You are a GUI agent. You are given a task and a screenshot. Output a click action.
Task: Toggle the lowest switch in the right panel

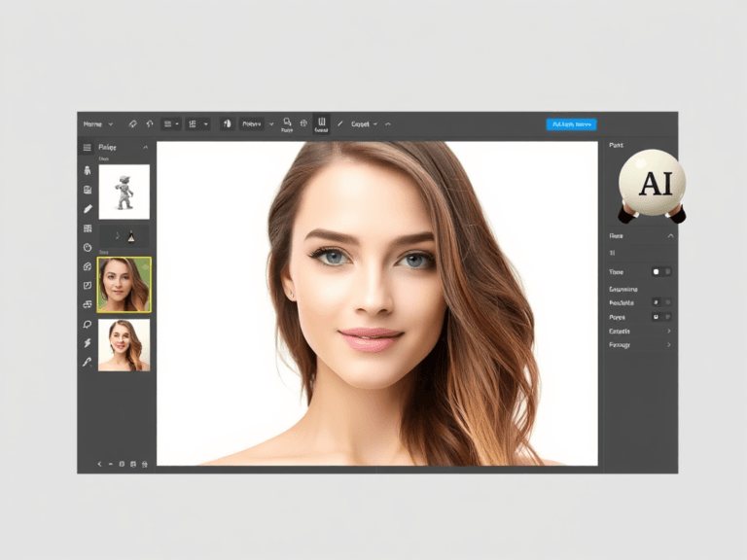[661, 317]
